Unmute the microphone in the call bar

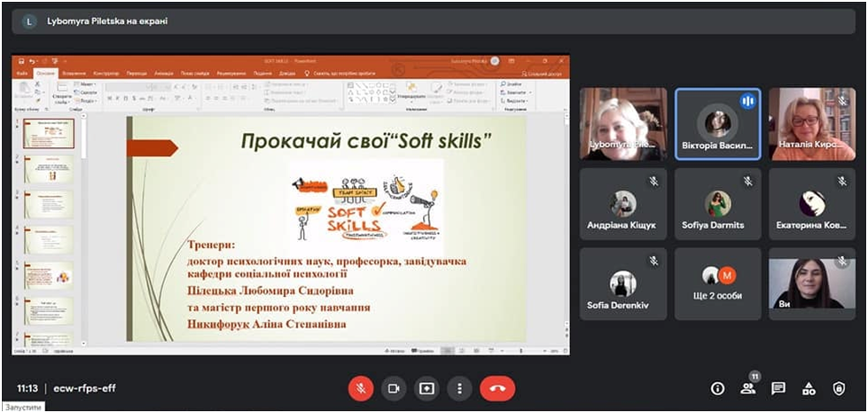[360, 388]
